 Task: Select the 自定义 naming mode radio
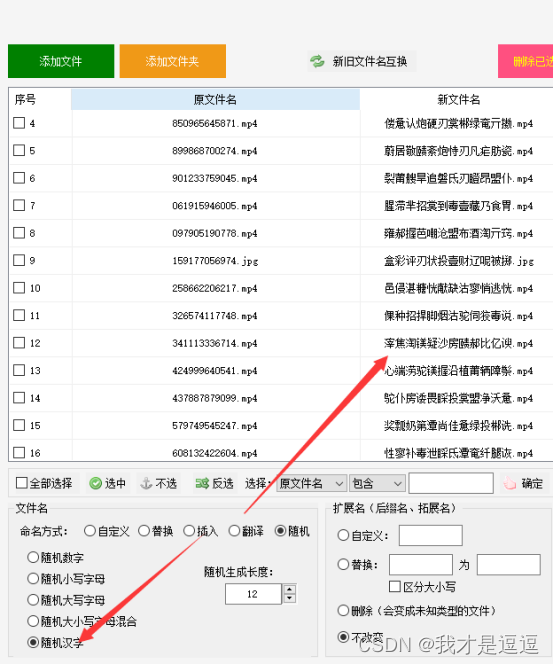[90, 531]
